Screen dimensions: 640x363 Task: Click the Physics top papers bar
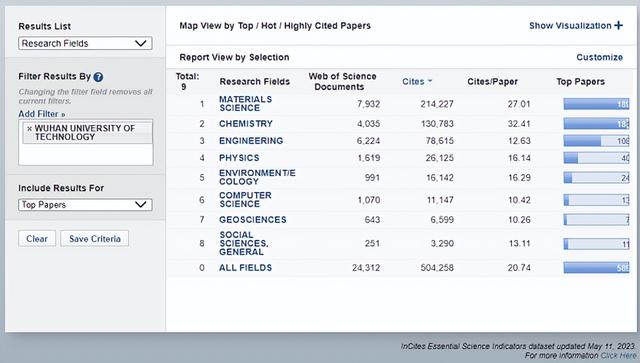[x=596, y=158]
